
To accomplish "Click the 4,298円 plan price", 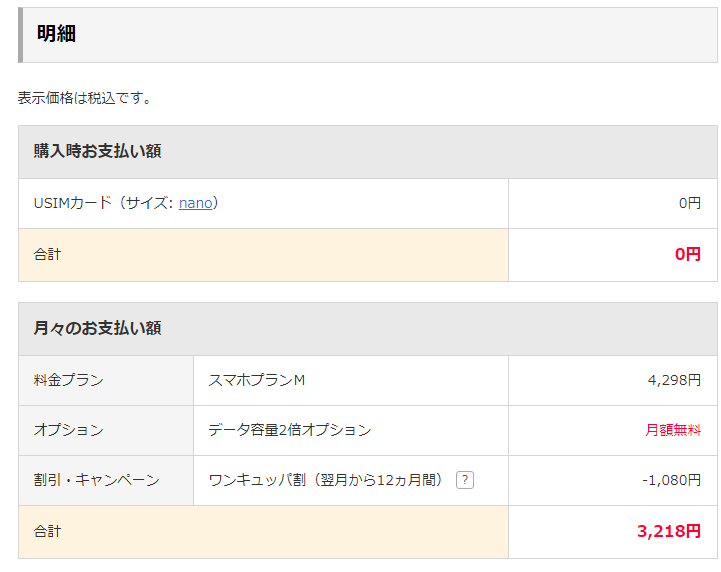I will [674, 380].
